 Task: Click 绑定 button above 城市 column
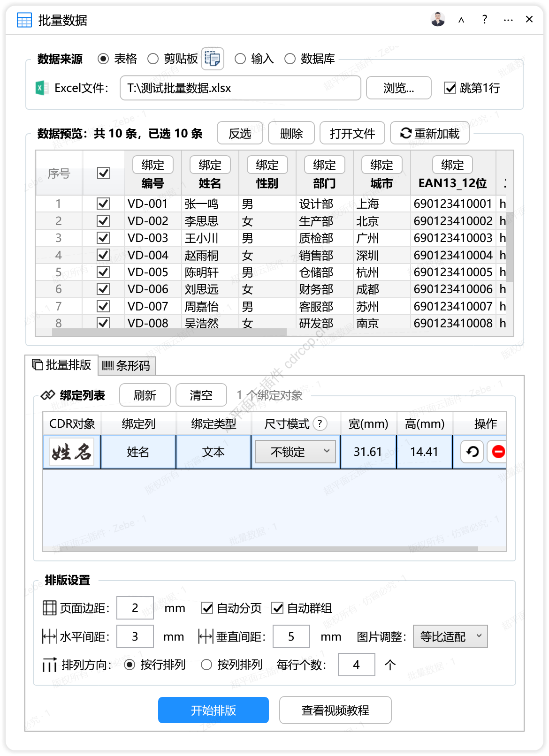(382, 165)
